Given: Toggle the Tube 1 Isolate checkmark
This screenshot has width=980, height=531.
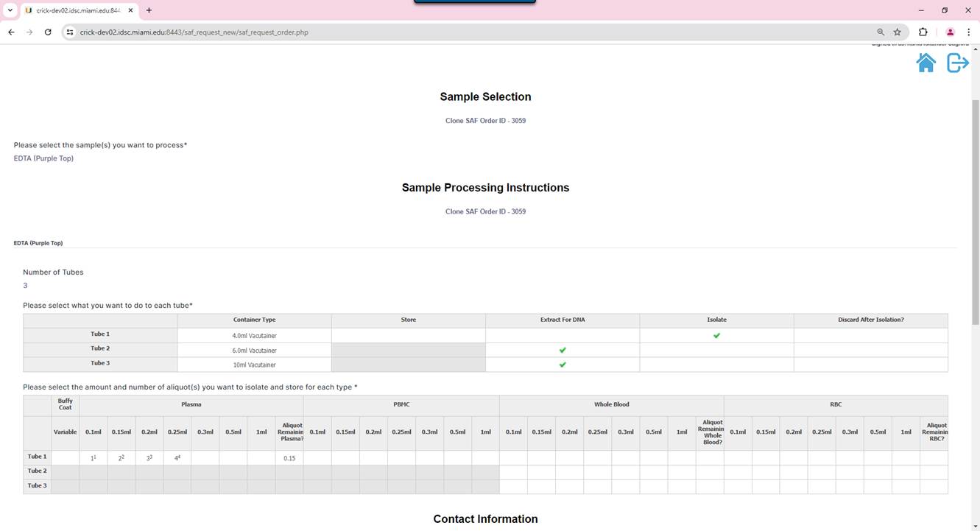Looking at the screenshot, I should 716,336.
